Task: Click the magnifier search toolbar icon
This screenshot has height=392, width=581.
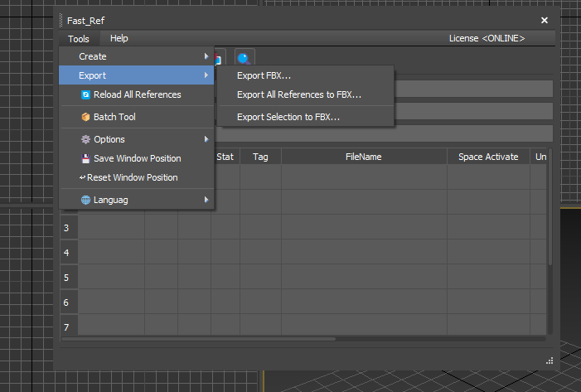Action: coord(245,58)
